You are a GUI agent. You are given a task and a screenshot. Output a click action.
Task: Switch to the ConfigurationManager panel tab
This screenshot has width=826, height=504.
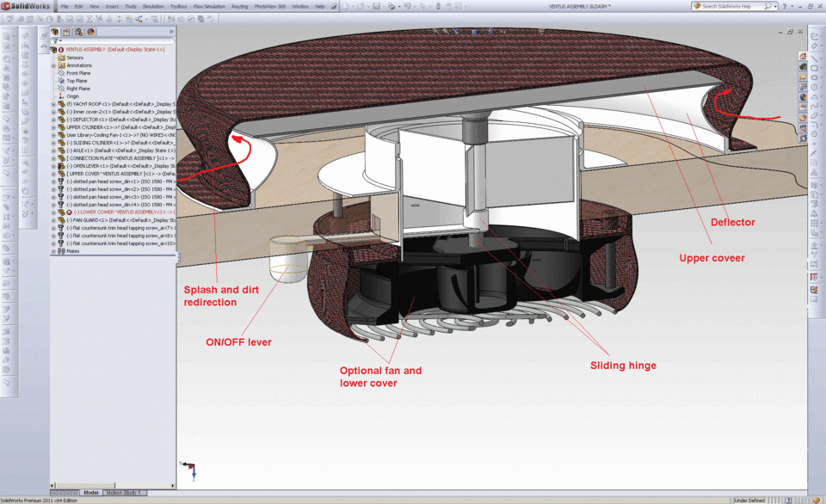pos(78,32)
